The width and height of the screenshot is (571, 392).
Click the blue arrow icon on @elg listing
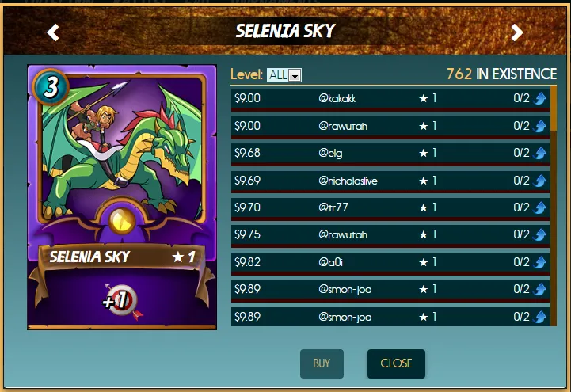[539, 153]
